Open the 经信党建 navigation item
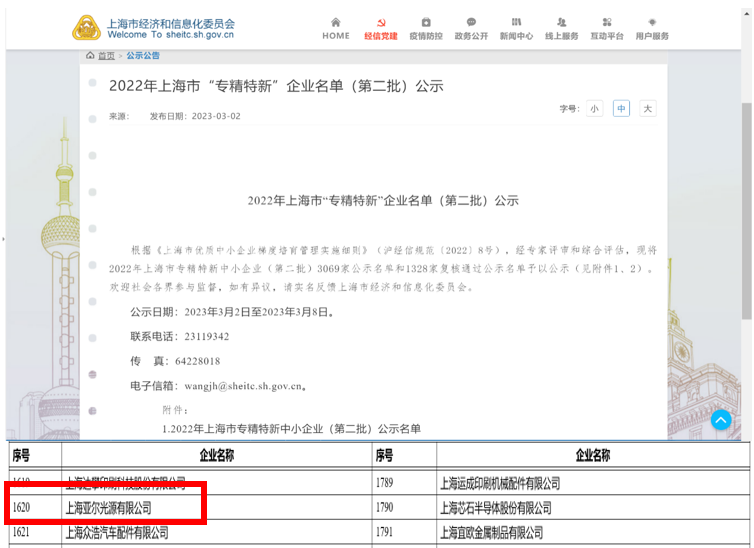 tap(379, 23)
